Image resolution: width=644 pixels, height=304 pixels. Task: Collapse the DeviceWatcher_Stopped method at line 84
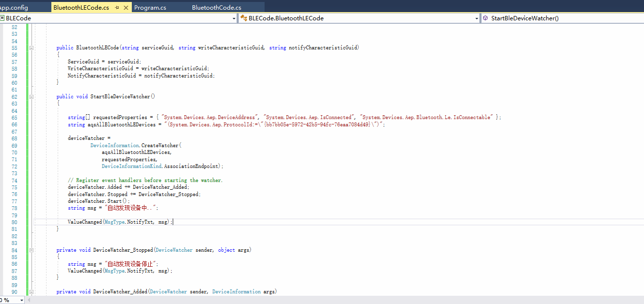(31, 250)
